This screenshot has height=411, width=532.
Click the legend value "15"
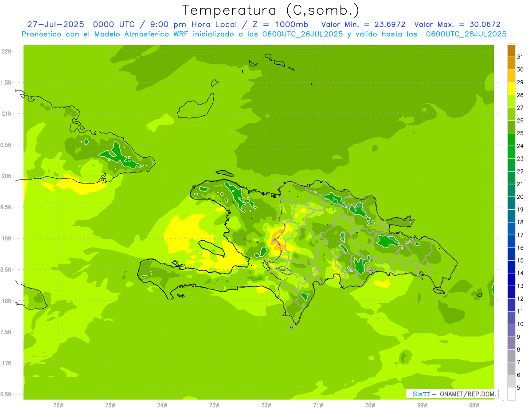tap(520, 261)
